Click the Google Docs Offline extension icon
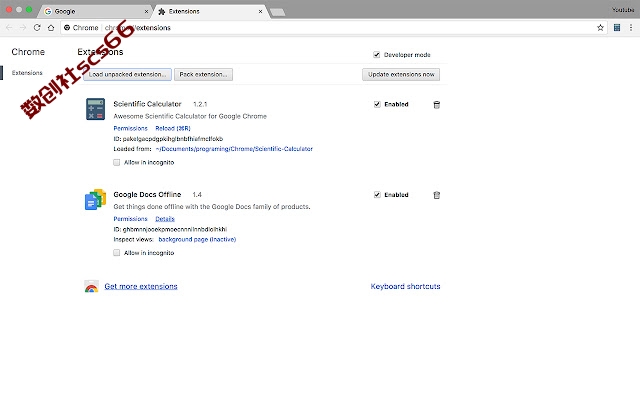 [x=96, y=199]
